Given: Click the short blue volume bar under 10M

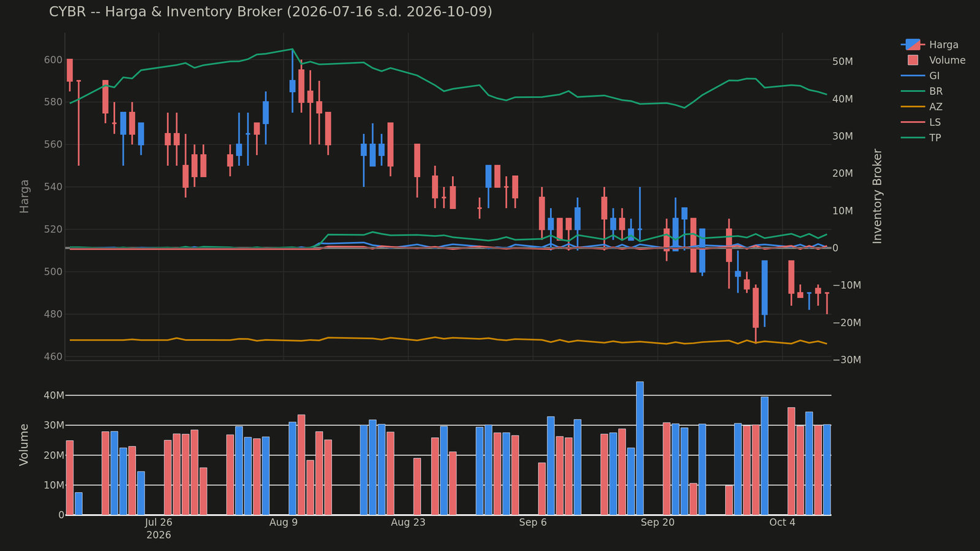Looking at the screenshot, I should (78, 504).
